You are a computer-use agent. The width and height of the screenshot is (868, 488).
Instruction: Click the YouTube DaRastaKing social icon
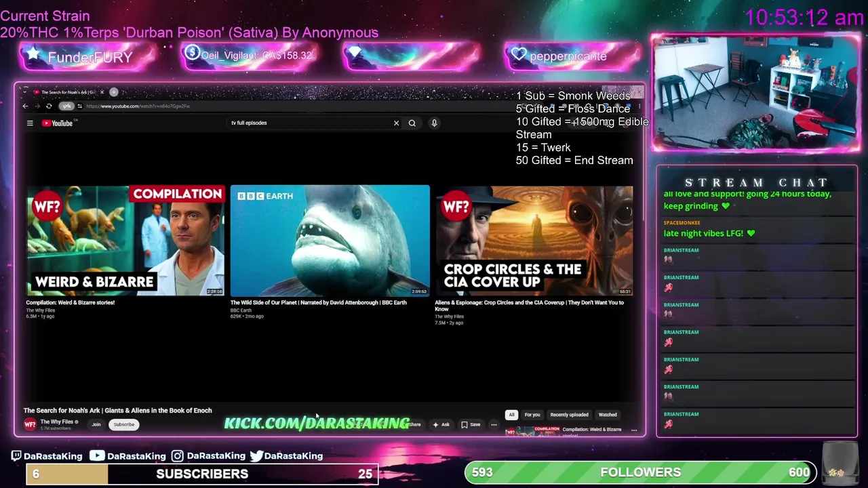97,455
